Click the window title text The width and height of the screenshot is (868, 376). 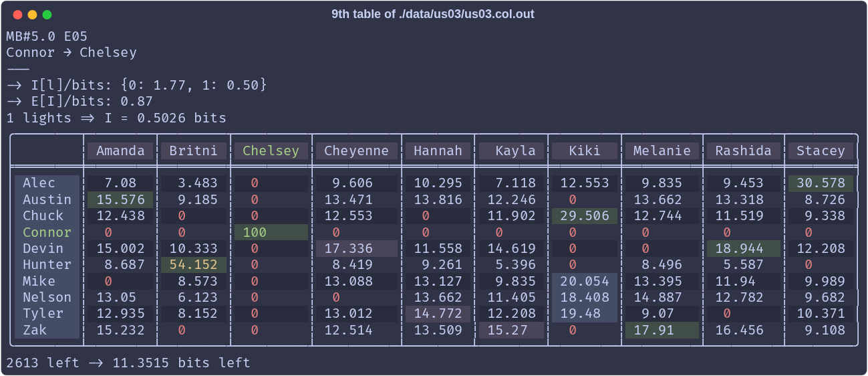(433, 14)
